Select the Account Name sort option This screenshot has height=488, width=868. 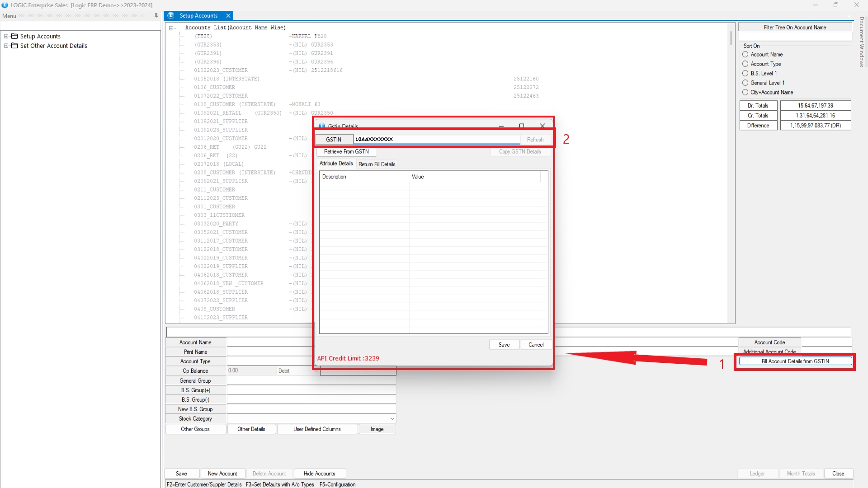pos(745,55)
